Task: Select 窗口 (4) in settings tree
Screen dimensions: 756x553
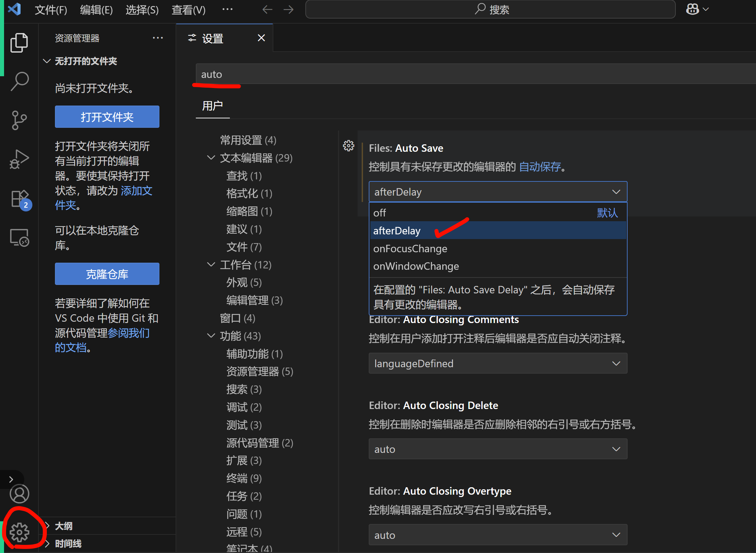Action: [237, 318]
